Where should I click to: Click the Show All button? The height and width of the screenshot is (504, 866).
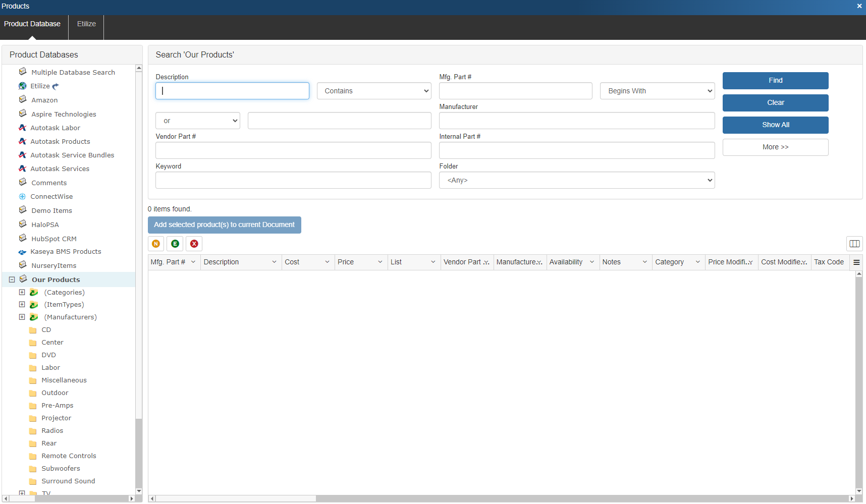(775, 125)
